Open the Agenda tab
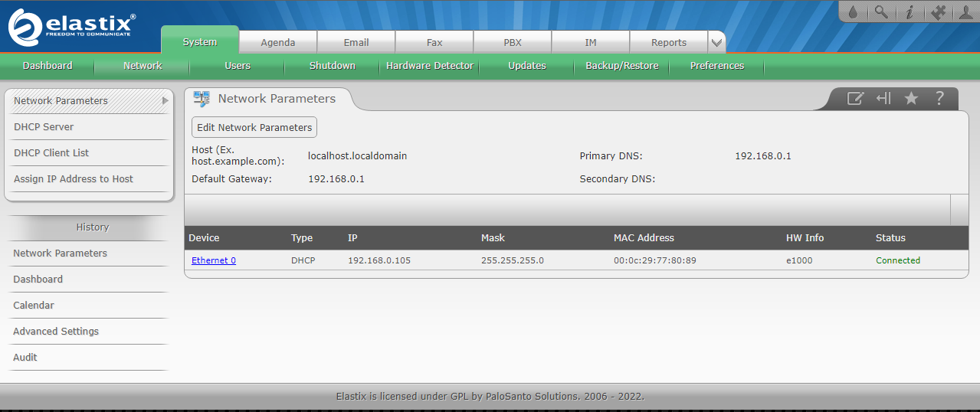 click(x=278, y=42)
